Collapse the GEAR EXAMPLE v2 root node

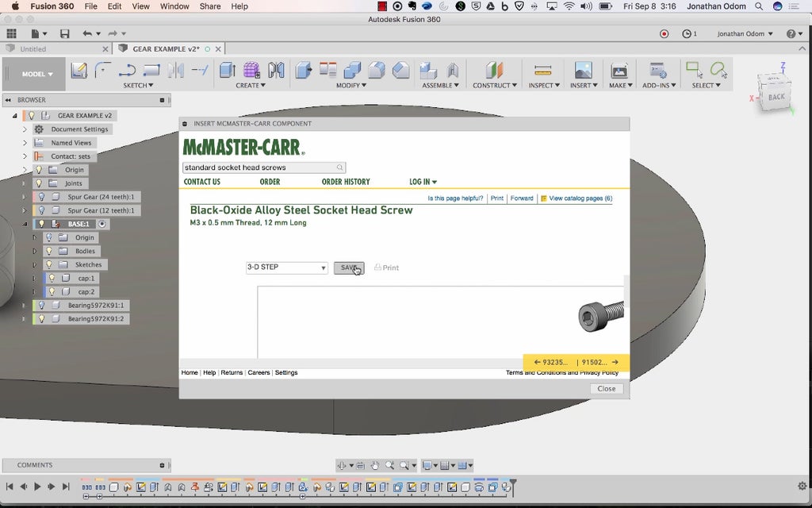14,116
